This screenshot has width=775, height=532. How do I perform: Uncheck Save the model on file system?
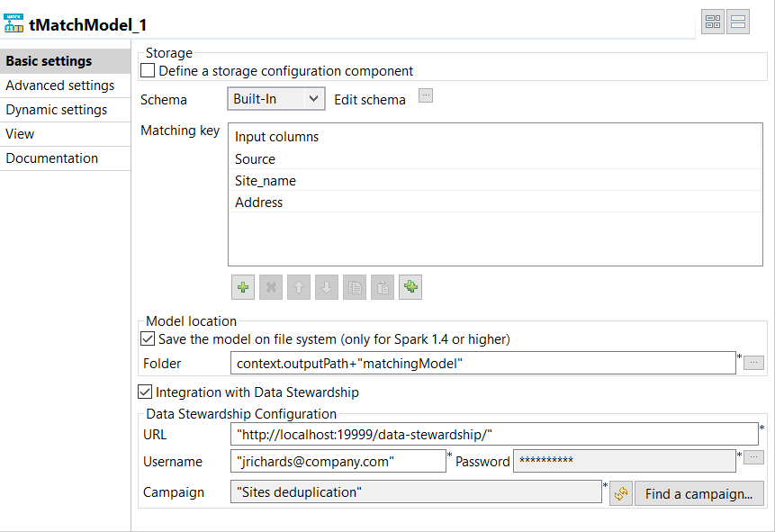[x=148, y=339]
